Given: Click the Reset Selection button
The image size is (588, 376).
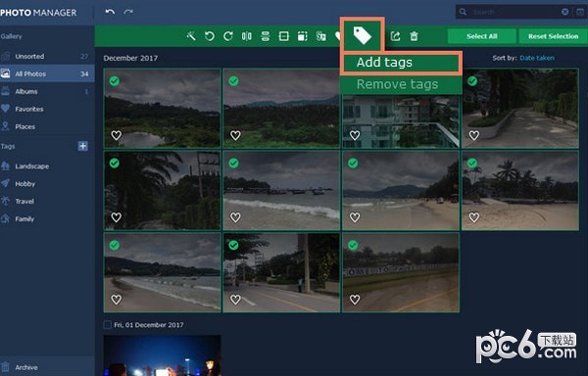Looking at the screenshot, I should tap(553, 36).
